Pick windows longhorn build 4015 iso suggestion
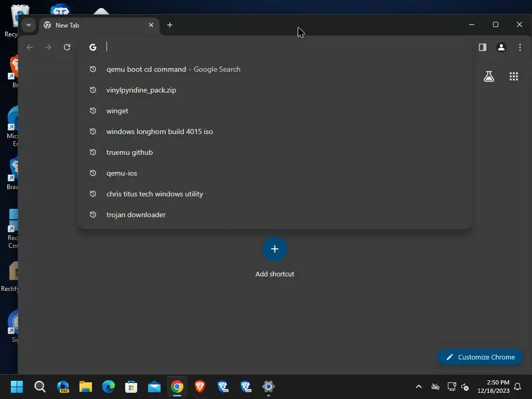The image size is (532, 399). click(274, 131)
